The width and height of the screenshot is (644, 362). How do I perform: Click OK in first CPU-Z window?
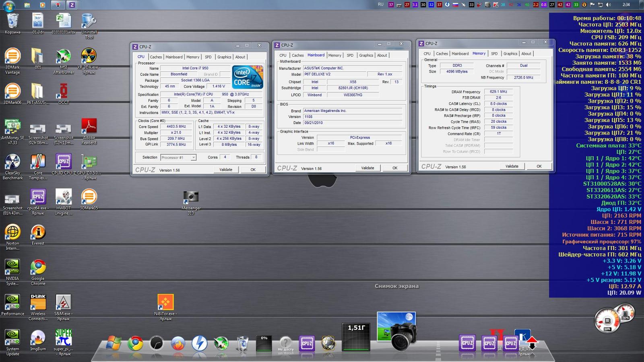(x=253, y=170)
